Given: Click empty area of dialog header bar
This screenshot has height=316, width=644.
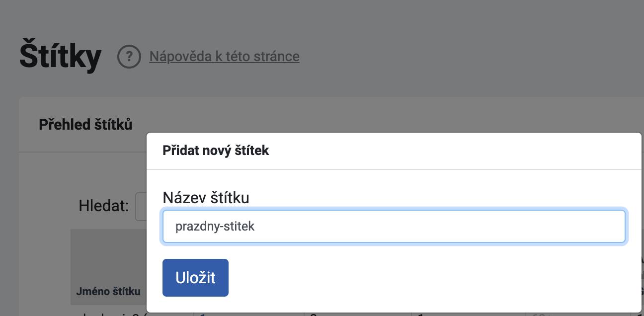Looking at the screenshot, I should pyautogui.click(x=447, y=151).
